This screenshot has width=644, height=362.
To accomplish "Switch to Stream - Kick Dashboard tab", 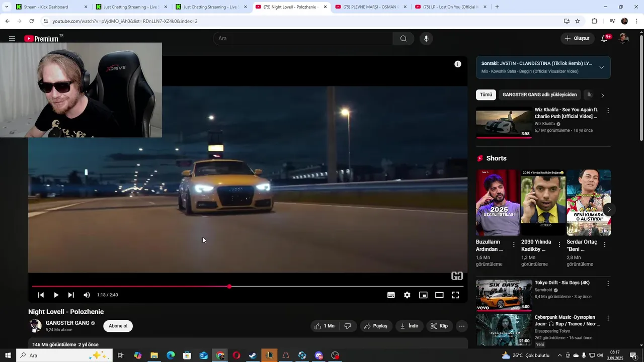I will pos(50,7).
